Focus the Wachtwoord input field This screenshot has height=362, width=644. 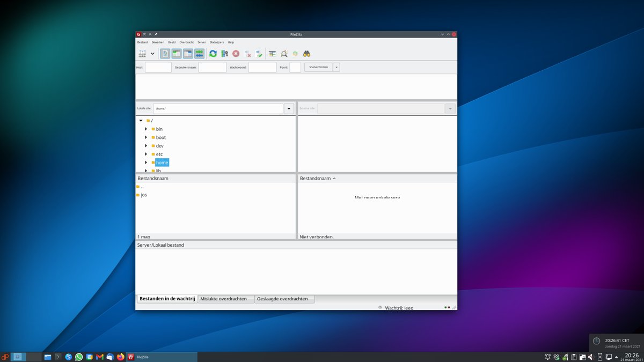tap(262, 67)
